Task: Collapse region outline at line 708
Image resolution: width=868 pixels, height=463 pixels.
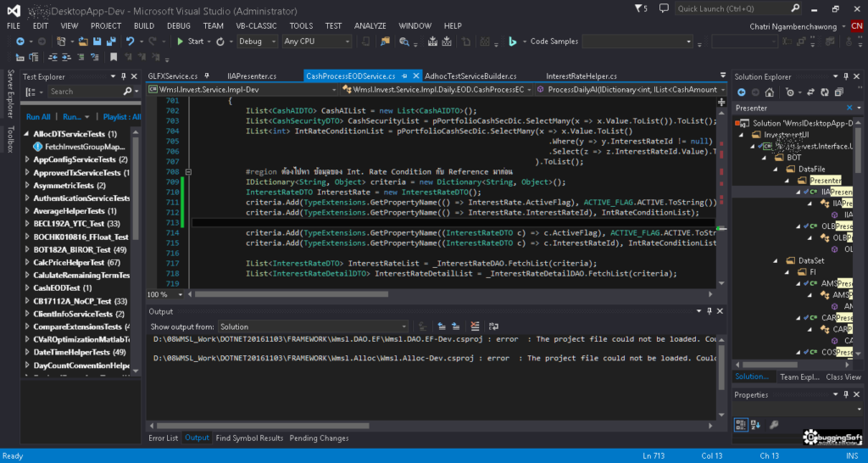Action: pyautogui.click(x=188, y=171)
